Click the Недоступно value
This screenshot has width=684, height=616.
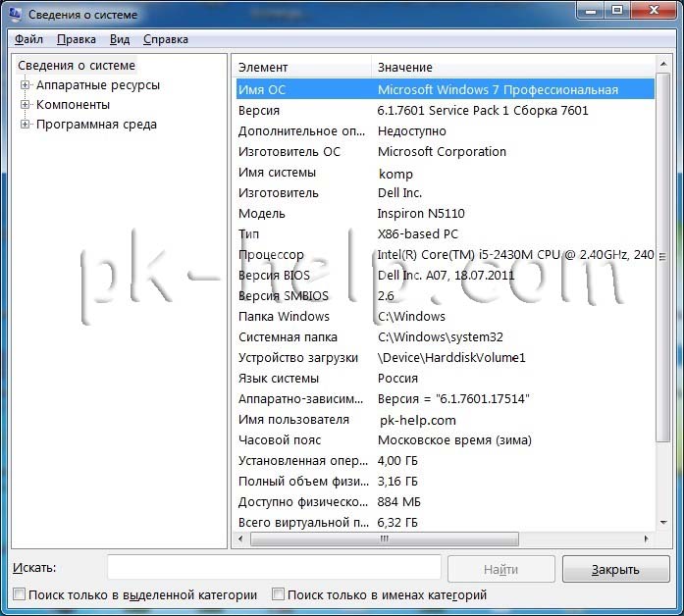point(412,130)
